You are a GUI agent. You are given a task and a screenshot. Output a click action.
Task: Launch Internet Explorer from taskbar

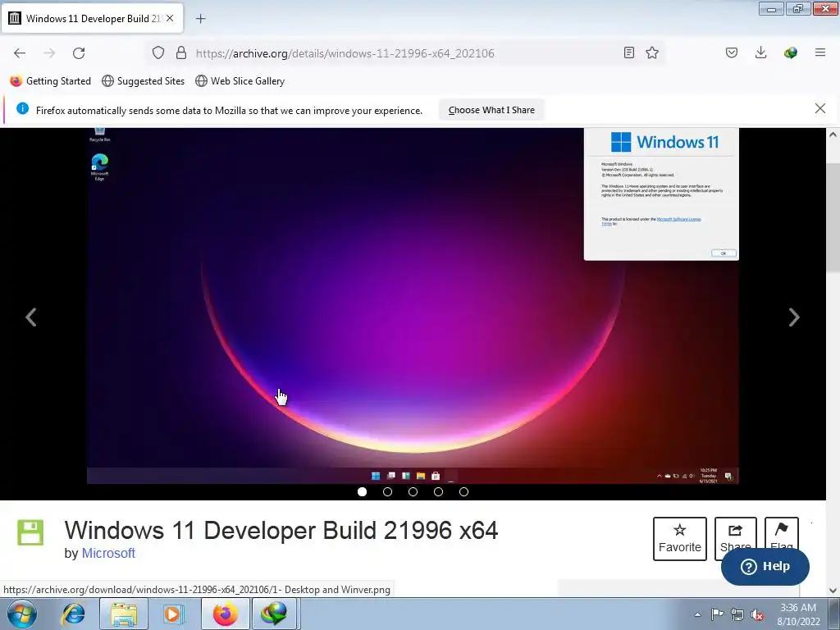click(x=73, y=614)
